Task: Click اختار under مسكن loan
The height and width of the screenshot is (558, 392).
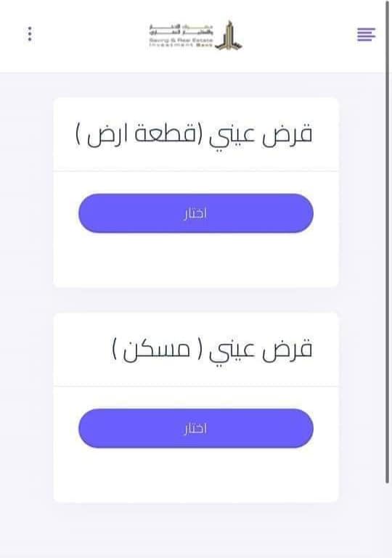Action: (x=196, y=428)
